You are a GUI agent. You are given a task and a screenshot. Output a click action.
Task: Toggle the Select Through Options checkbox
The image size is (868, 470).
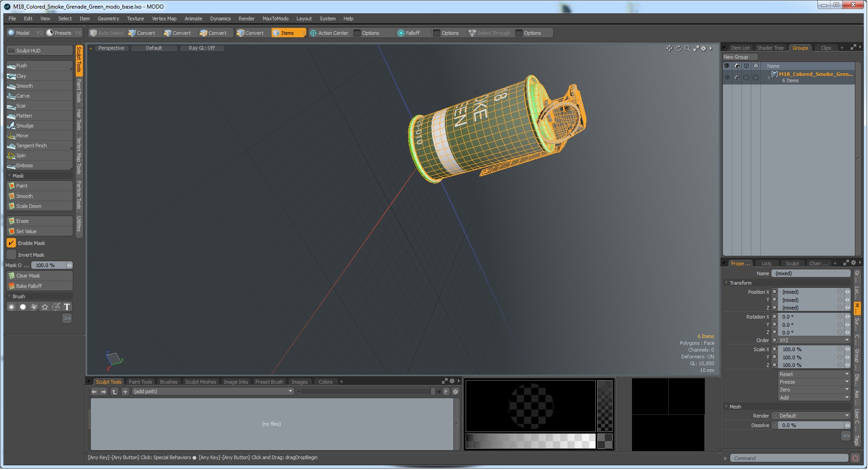[x=519, y=33]
